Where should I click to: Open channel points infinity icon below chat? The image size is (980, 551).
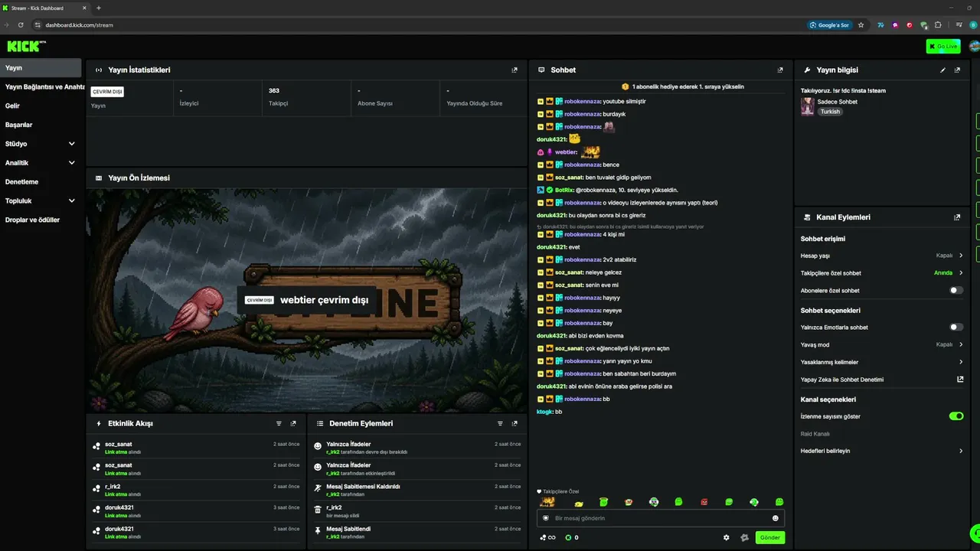pos(548,537)
